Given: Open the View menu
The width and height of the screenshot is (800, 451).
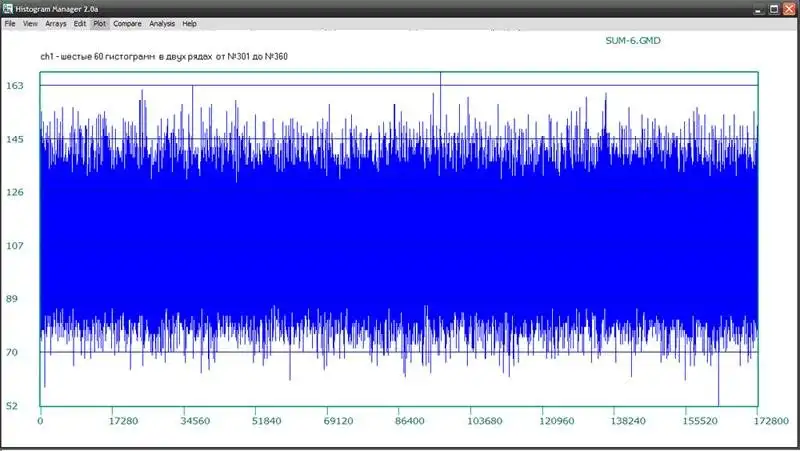Looking at the screenshot, I should click(30, 23).
